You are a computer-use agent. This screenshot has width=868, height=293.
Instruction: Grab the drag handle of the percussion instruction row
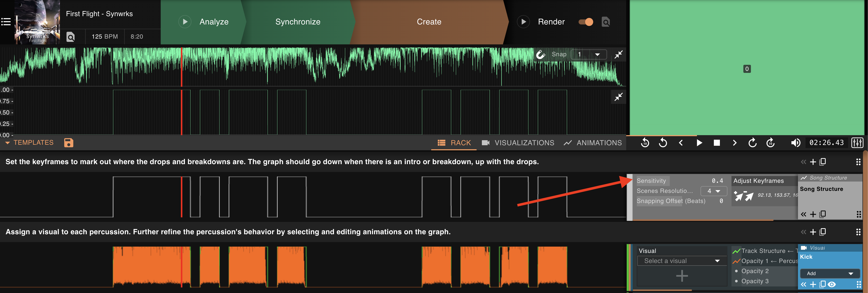858,232
